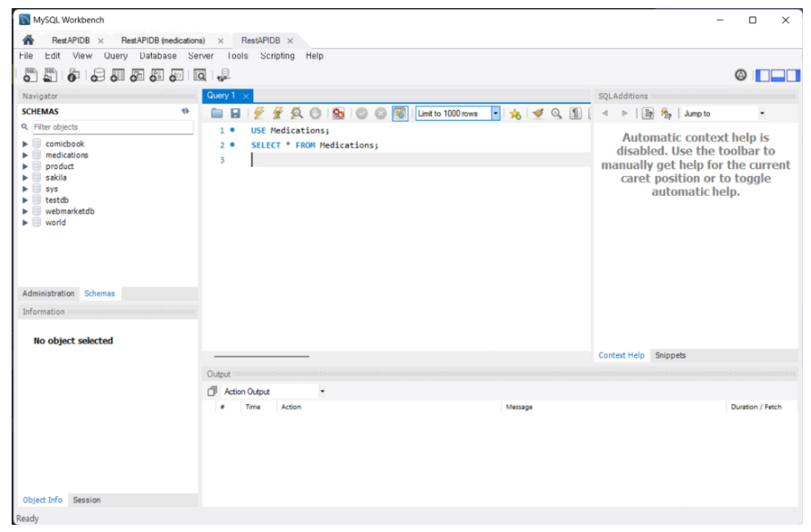Open find panel with magnifier icon
The image size is (811, 532).
[x=556, y=114]
